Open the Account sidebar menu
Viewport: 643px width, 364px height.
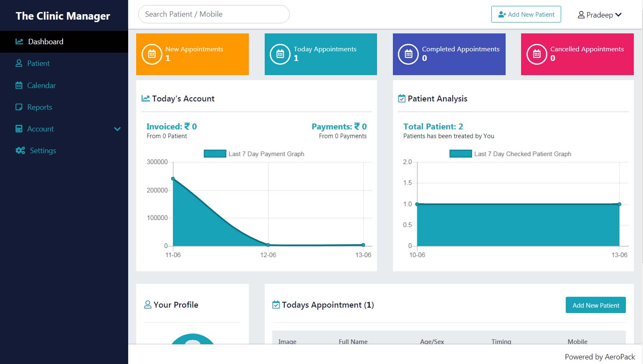click(64, 129)
